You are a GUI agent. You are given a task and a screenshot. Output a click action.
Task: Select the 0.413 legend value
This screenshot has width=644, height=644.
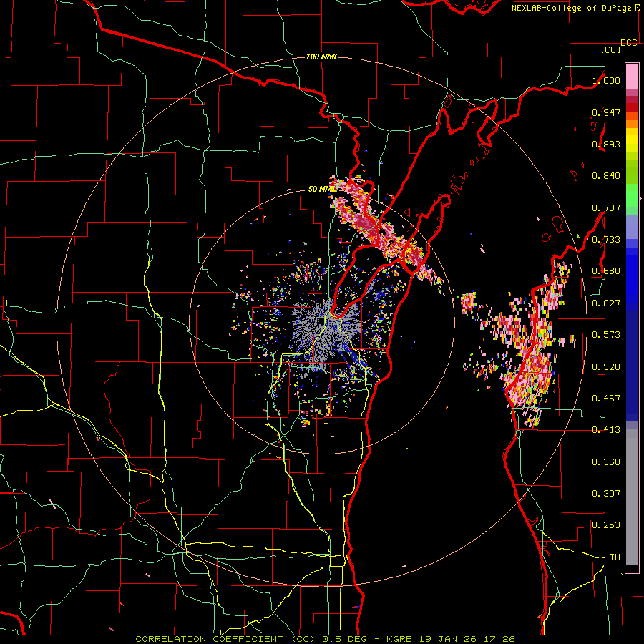(x=606, y=430)
